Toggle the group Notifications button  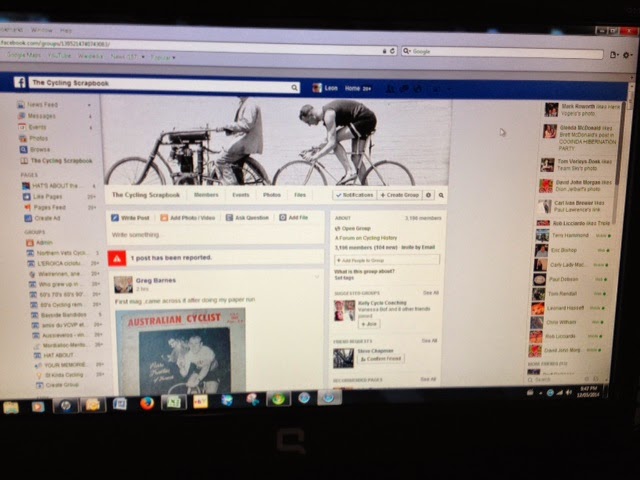[354, 195]
